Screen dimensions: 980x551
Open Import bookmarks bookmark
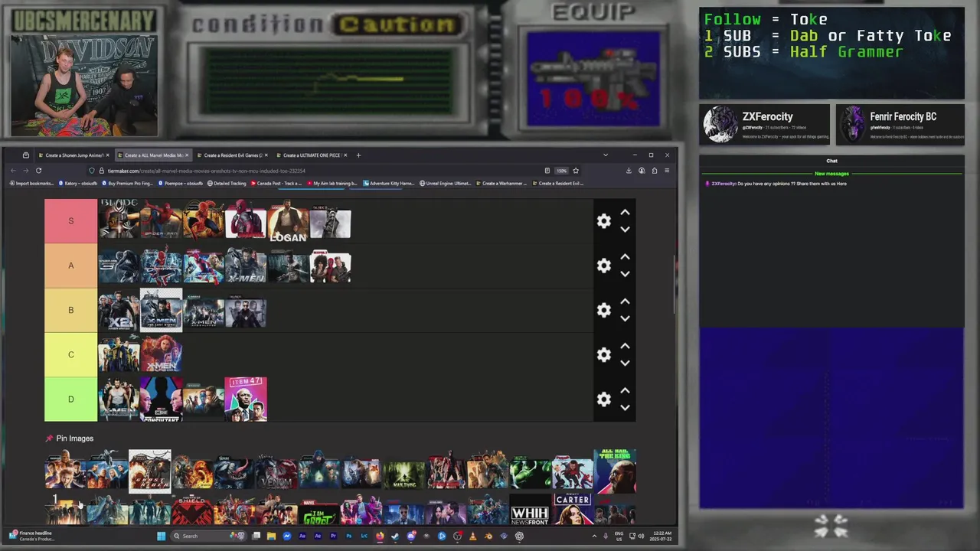(x=31, y=184)
